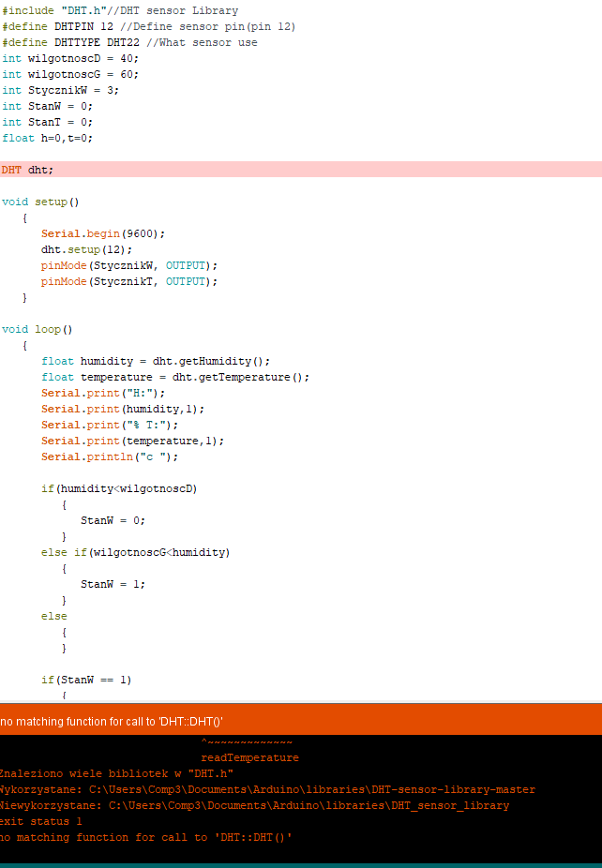Click 'pinMode(StycznikW, OUTPUT);' line
Image resolution: width=602 pixels, height=868 pixels.
point(129,265)
